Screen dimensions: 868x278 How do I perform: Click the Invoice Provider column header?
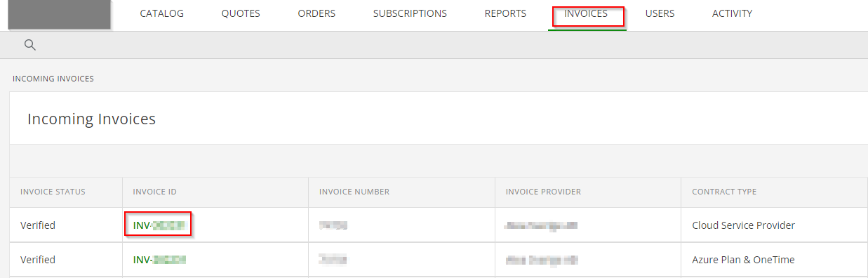click(x=543, y=192)
